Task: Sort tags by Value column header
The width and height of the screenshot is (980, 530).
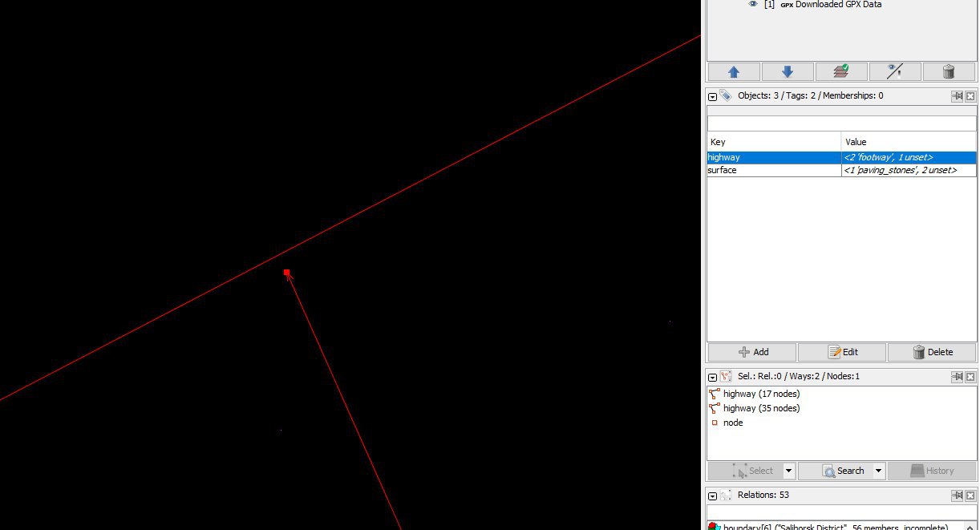Action: point(909,142)
